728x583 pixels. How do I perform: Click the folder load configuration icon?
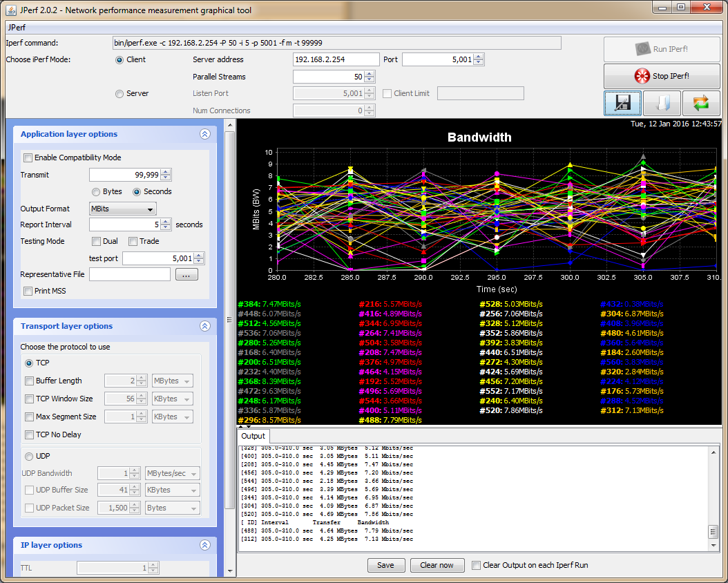pos(662,104)
